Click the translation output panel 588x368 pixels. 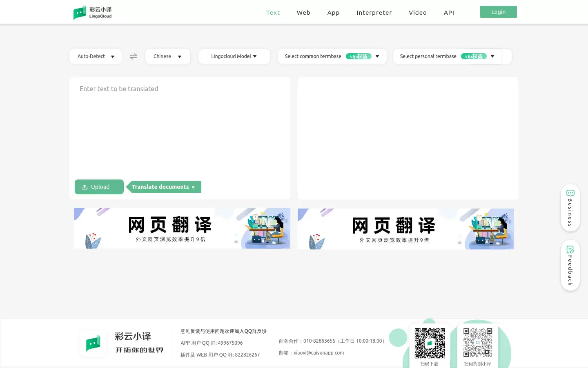pyautogui.click(x=408, y=138)
